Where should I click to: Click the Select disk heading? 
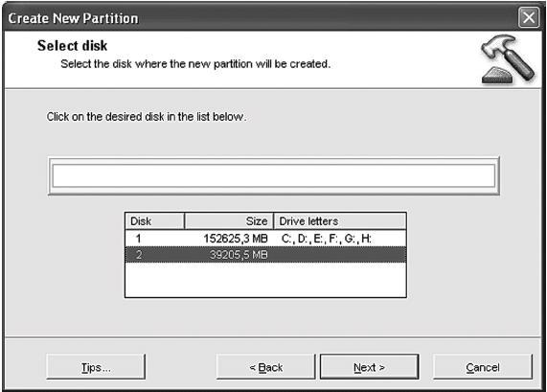[72, 46]
